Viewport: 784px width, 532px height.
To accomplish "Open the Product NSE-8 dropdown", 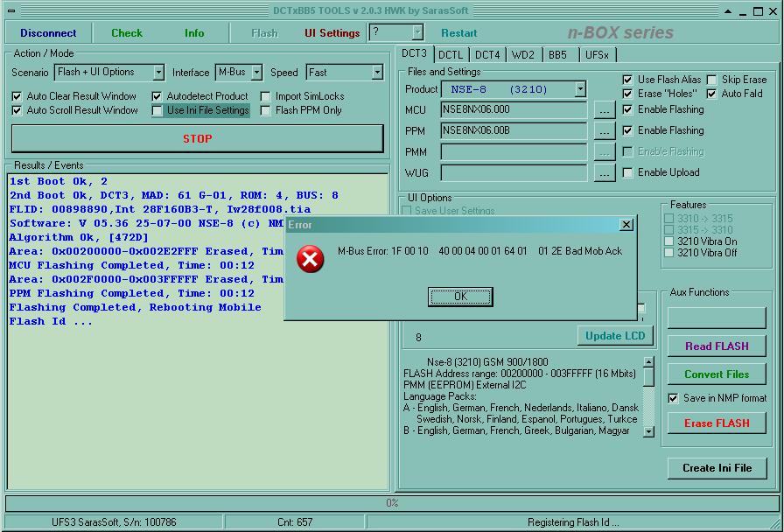I will pyautogui.click(x=580, y=89).
